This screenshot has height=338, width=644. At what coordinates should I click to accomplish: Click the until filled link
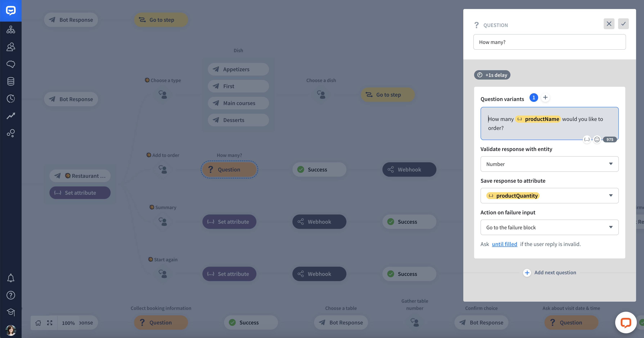tap(505, 244)
